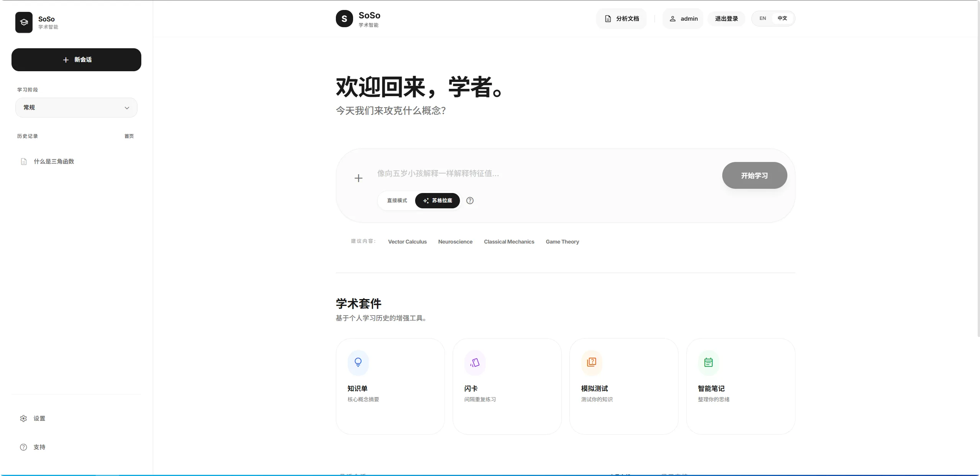980x476 pixels.
Task: Open the 智能笔记 card
Action: click(741, 386)
